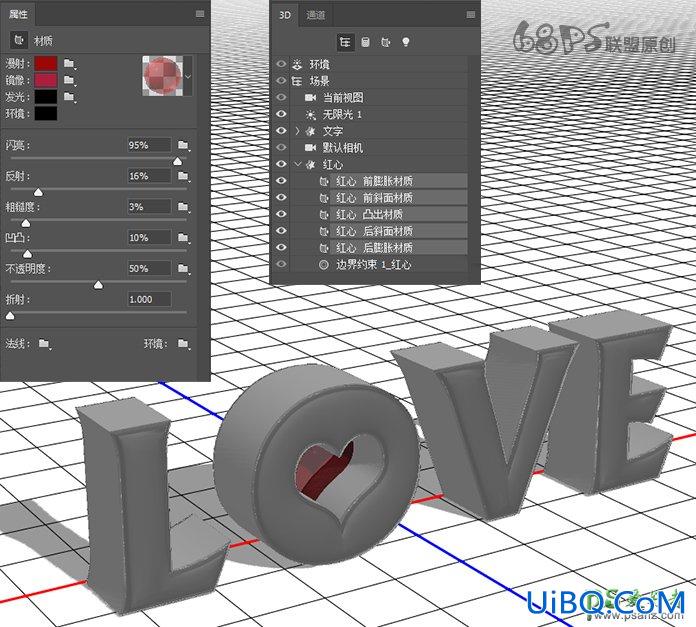Toggle visibility of 场景 row
The height and width of the screenshot is (627, 696).
(x=281, y=81)
